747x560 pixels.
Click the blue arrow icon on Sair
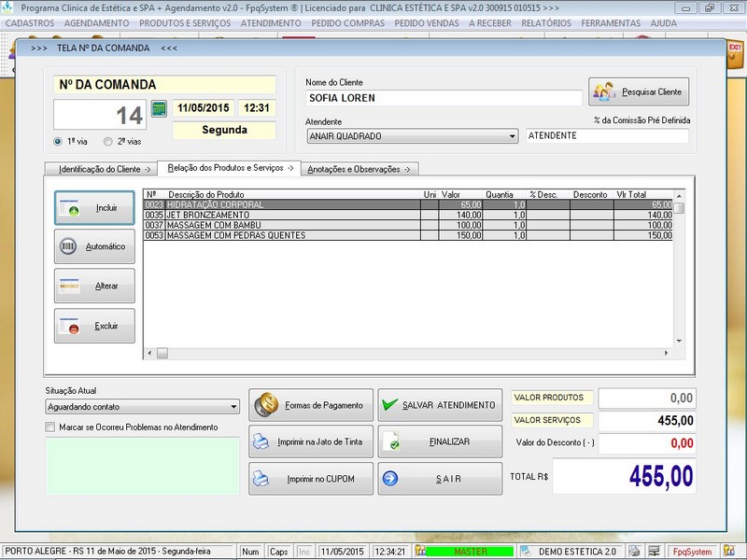click(390, 479)
